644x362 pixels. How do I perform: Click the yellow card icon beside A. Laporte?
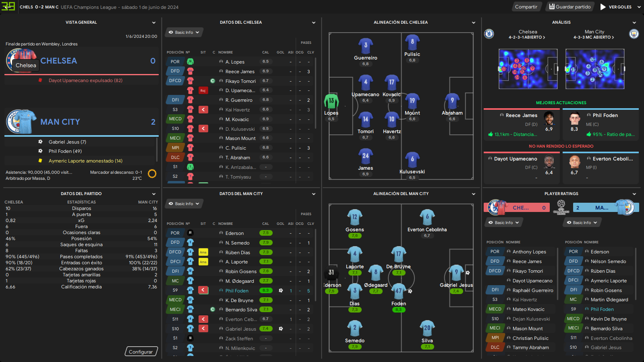pyautogui.click(x=203, y=262)
